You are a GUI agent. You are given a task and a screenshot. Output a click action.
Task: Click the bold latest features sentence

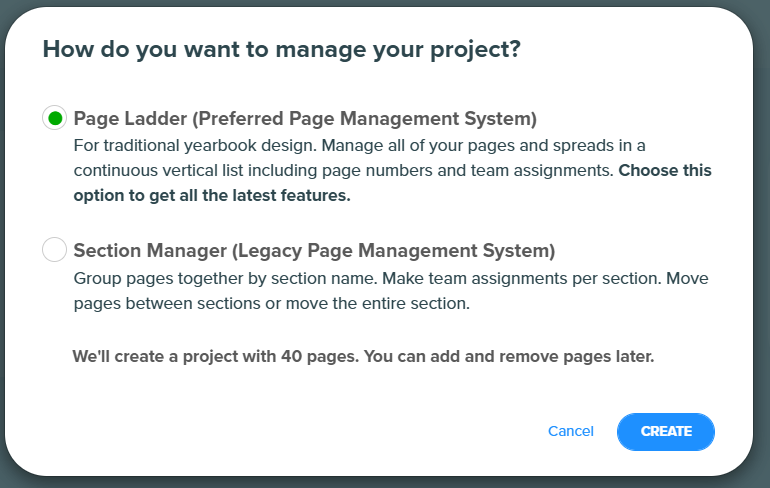click(392, 183)
